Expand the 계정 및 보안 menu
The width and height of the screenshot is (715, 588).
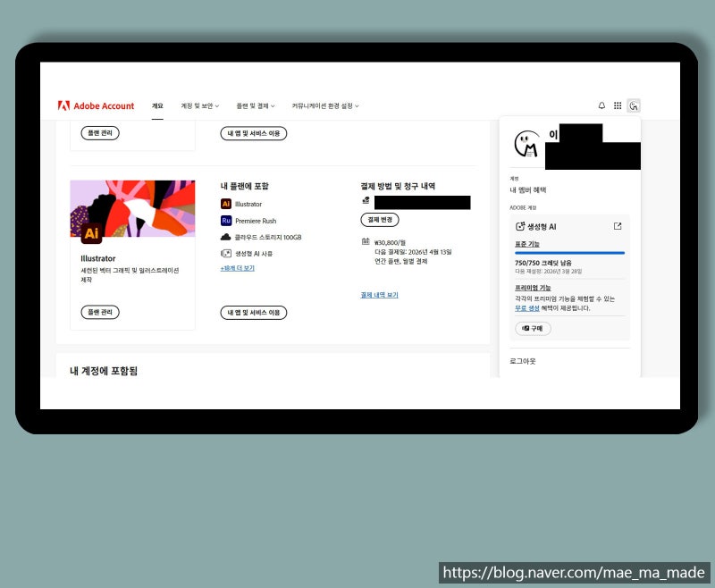[199, 105]
